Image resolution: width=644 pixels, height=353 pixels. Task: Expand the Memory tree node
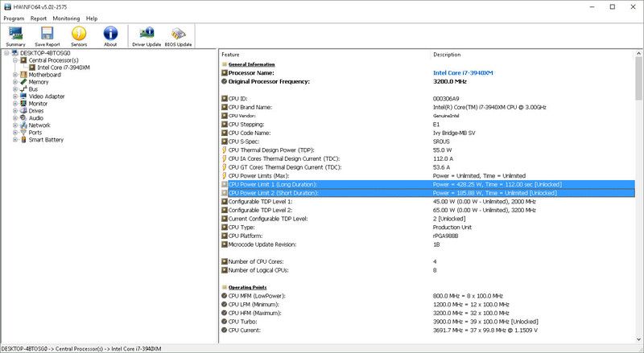pyautogui.click(x=15, y=82)
